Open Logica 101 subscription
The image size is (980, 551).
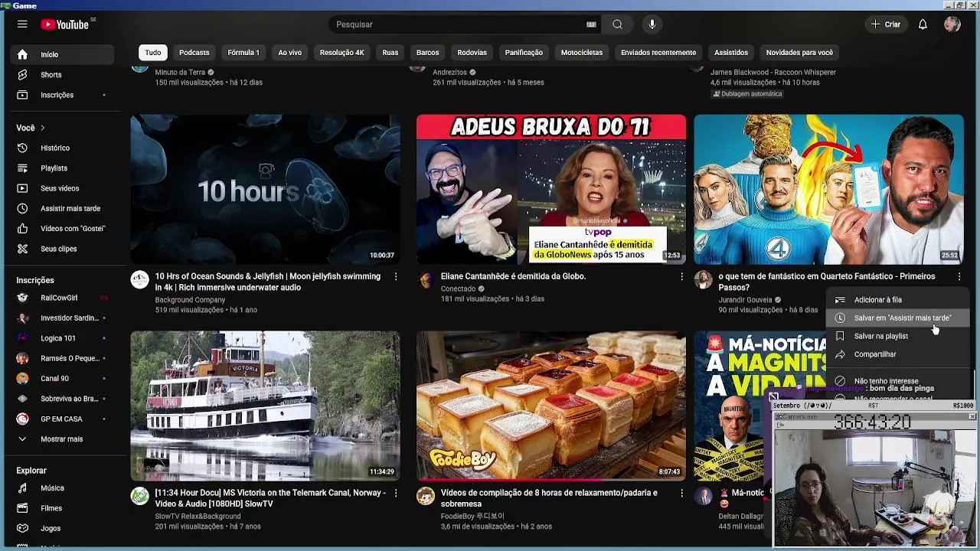[x=63, y=338]
